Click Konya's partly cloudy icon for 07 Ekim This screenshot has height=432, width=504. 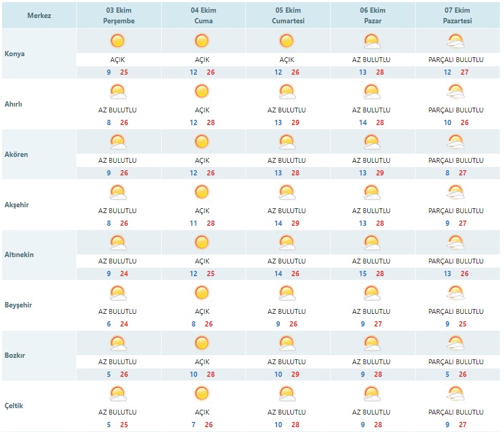click(x=456, y=41)
